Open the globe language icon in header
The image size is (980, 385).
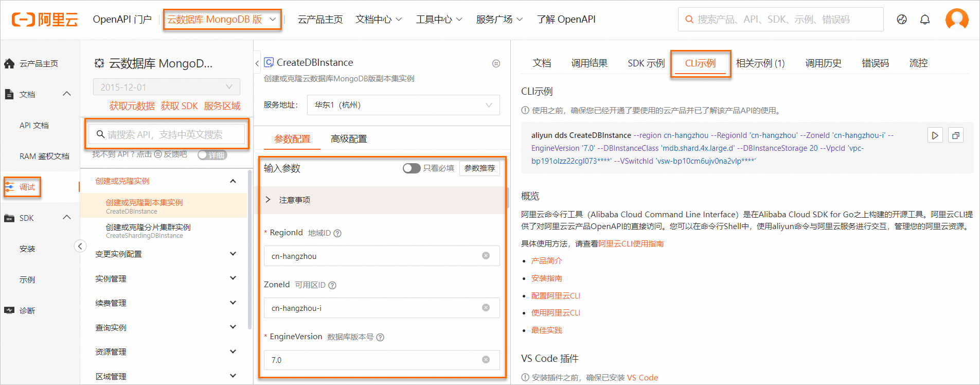click(x=902, y=20)
